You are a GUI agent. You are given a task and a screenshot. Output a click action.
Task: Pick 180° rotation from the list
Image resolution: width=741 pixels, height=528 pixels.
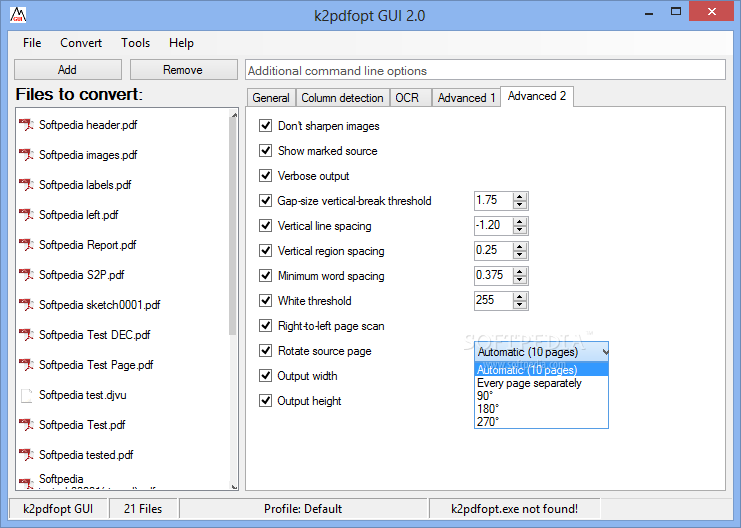pyautogui.click(x=541, y=408)
